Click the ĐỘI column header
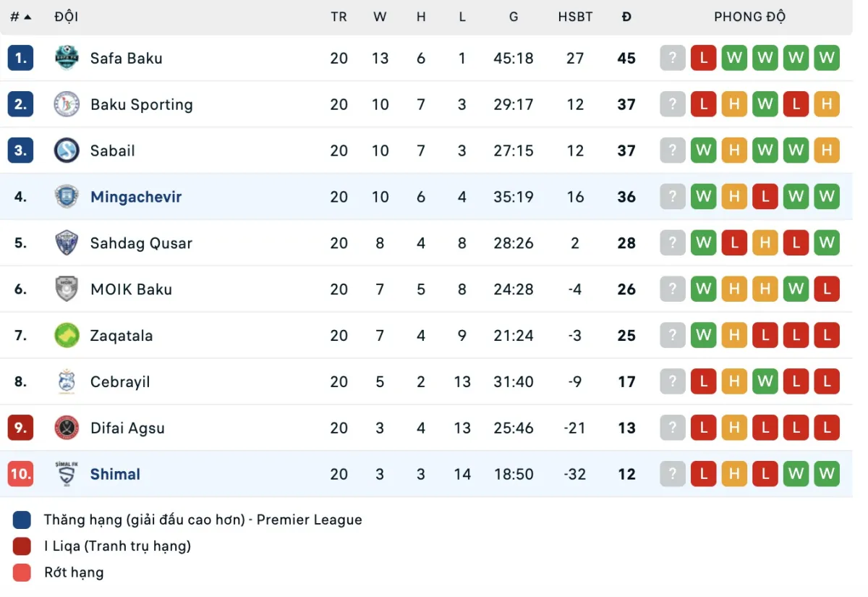 pos(67,17)
